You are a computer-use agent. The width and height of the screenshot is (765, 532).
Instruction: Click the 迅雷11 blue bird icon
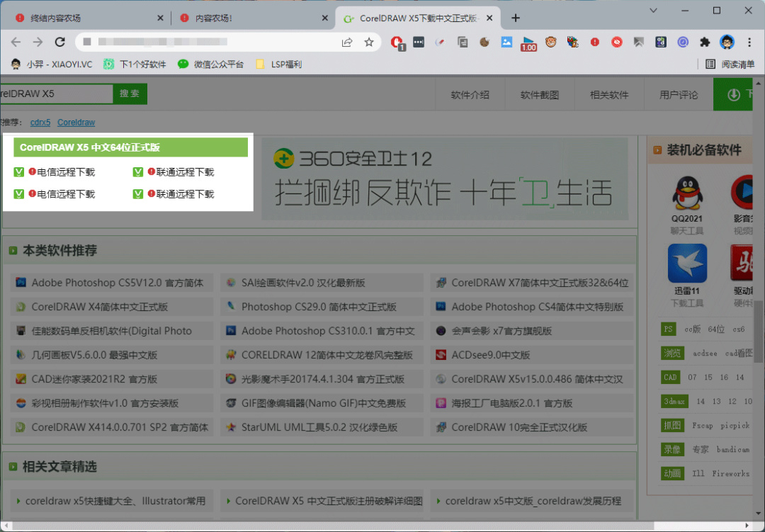[687, 263]
